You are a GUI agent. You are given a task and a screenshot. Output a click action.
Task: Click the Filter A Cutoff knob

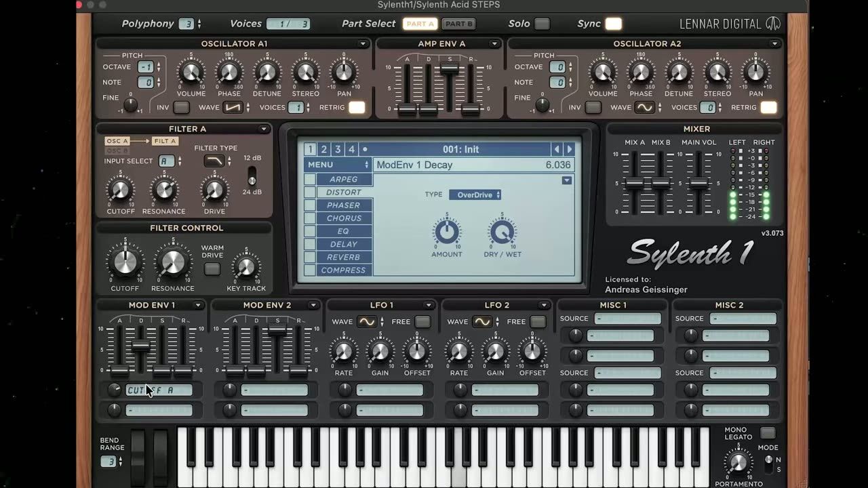120,190
